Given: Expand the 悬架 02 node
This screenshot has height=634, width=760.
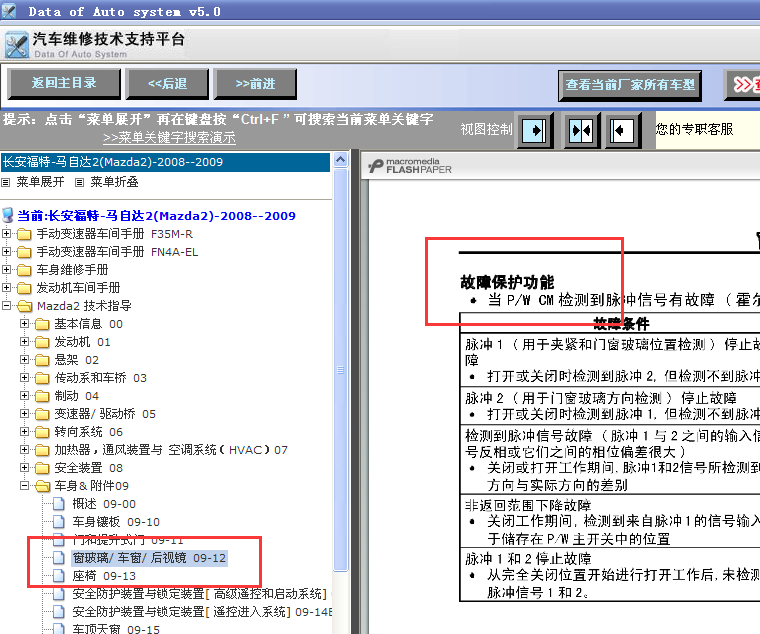Looking at the screenshot, I should pos(24,360).
